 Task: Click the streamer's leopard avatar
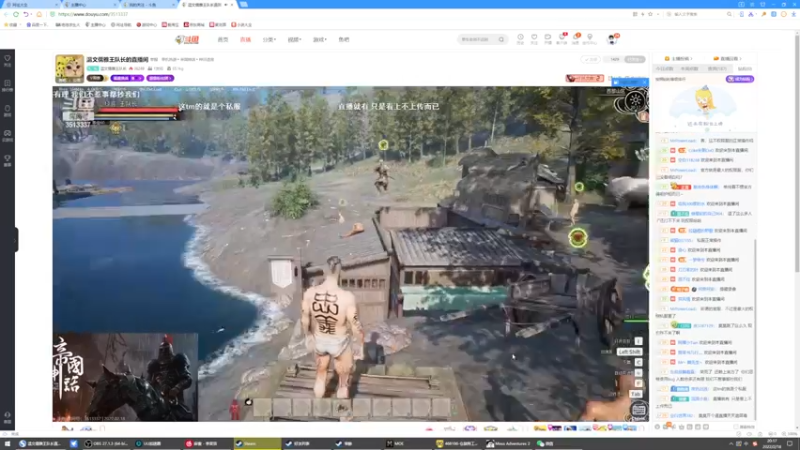[69, 68]
